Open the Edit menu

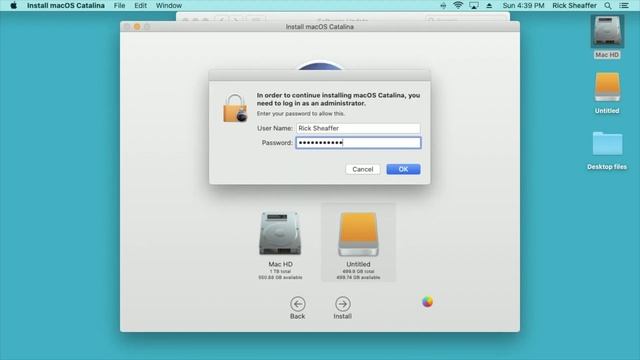coord(140,6)
